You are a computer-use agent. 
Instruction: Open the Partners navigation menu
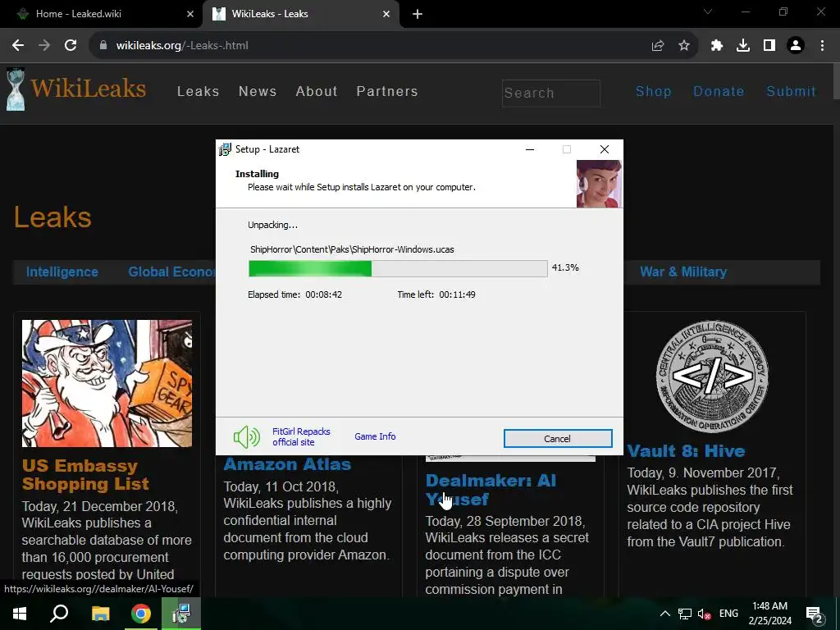(x=387, y=92)
